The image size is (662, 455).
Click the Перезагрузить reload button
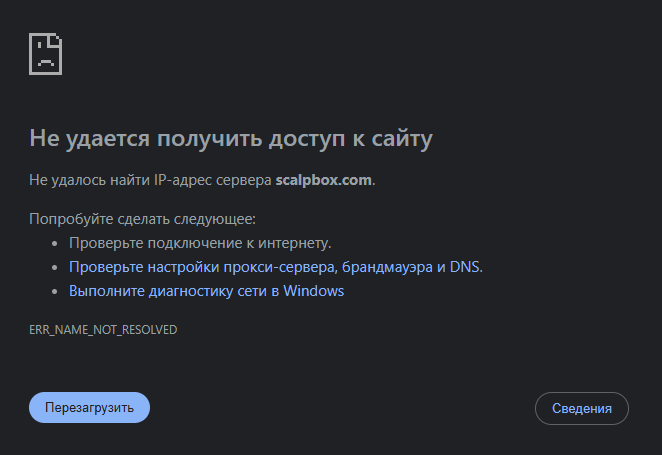click(x=89, y=408)
